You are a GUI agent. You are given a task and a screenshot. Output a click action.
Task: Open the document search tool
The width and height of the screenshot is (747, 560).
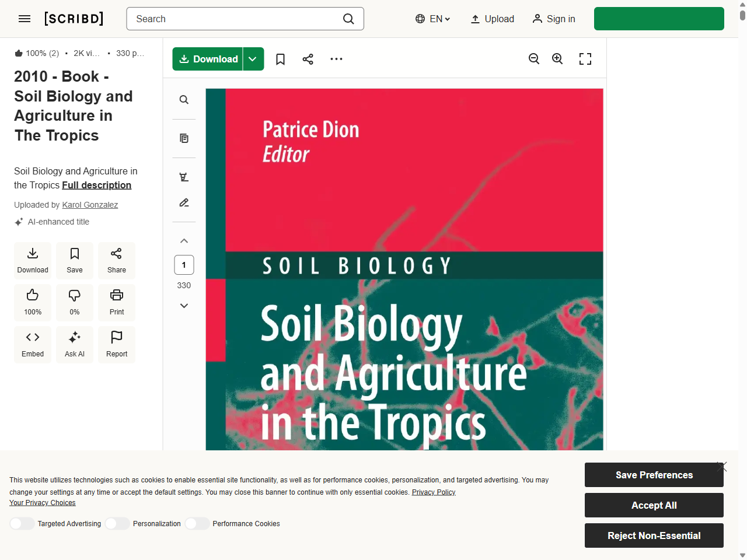tap(184, 100)
